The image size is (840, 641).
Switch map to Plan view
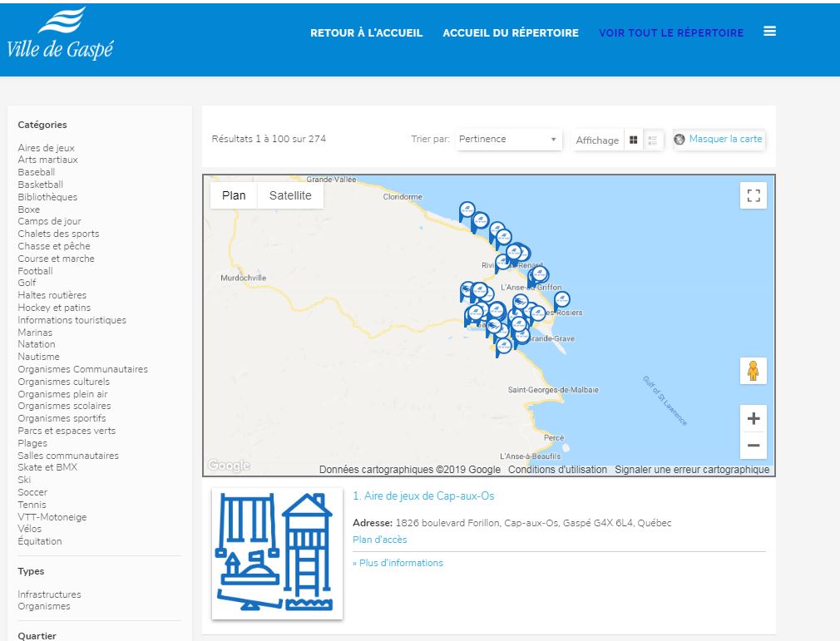click(234, 195)
